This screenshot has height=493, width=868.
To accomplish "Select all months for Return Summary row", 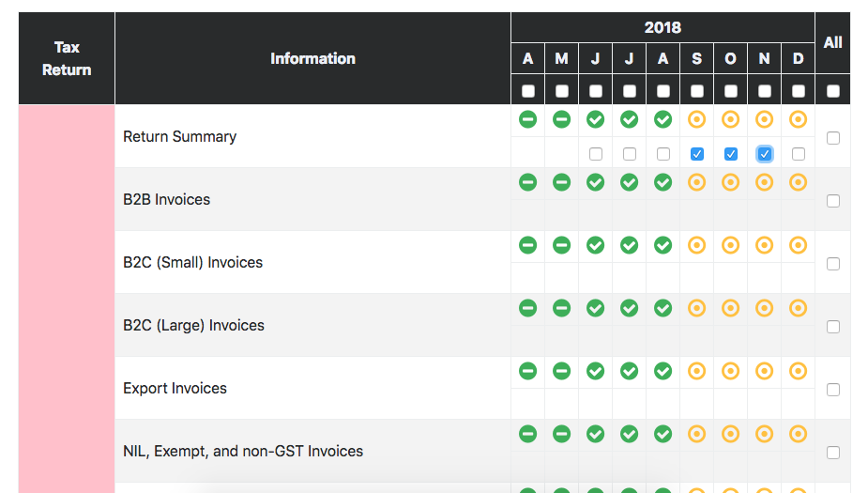I will (x=833, y=138).
